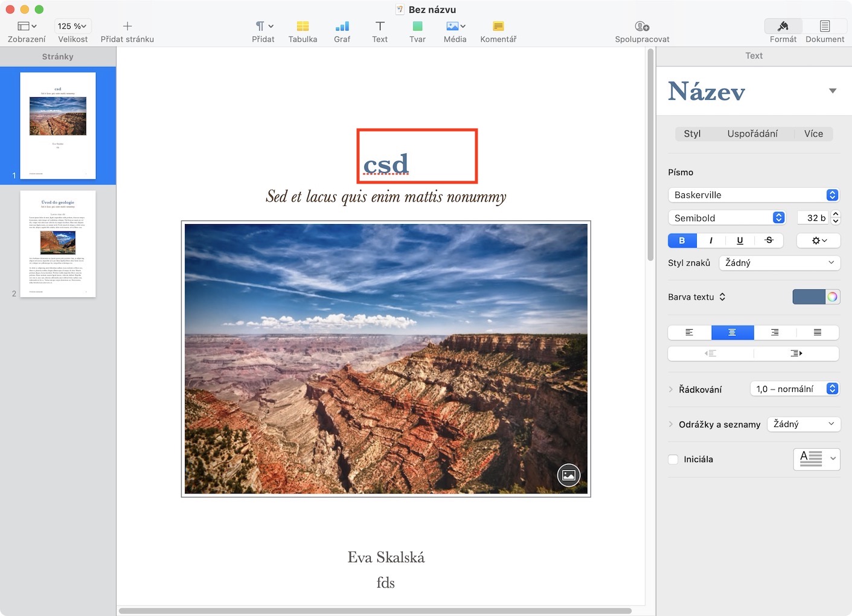Image resolution: width=852 pixels, height=616 pixels.
Task: Align text to the left
Action: click(690, 333)
